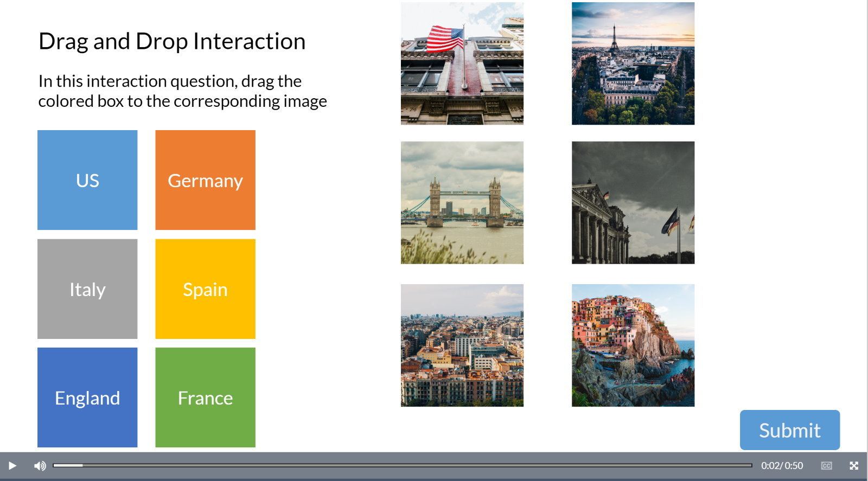The height and width of the screenshot is (481, 868).
Task: Select the orange Germany box
Action: [x=205, y=180]
